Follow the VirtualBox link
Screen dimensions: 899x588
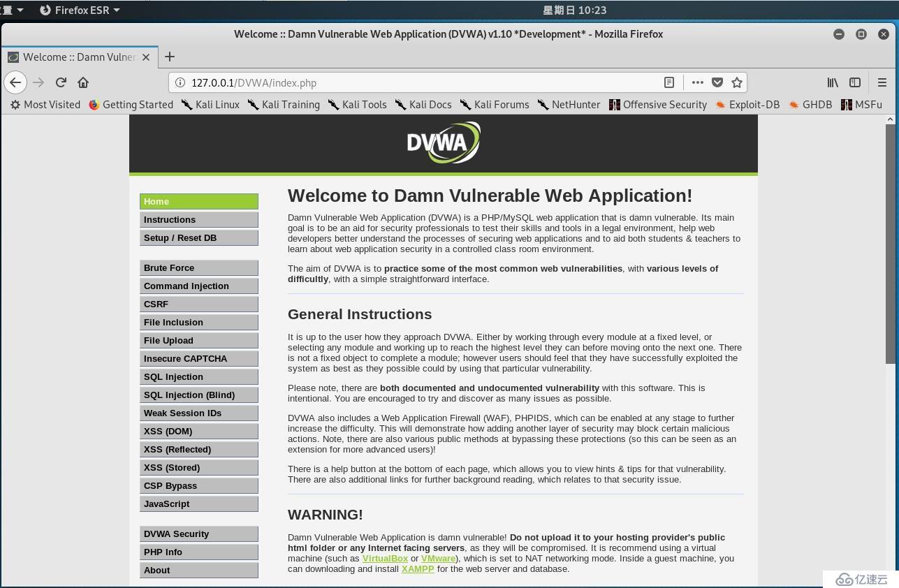pyautogui.click(x=385, y=558)
